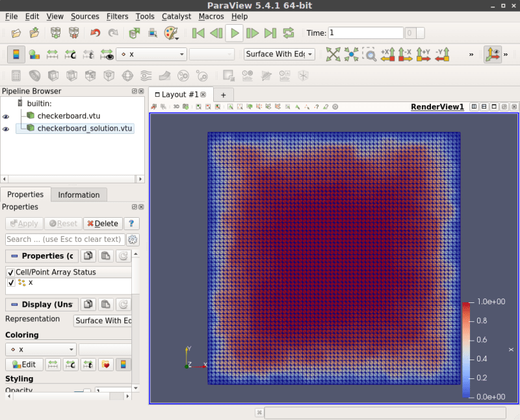The height and width of the screenshot is (420, 520).
Task: Open properties help question mark button
Action: pyautogui.click(x=131, y=224)
